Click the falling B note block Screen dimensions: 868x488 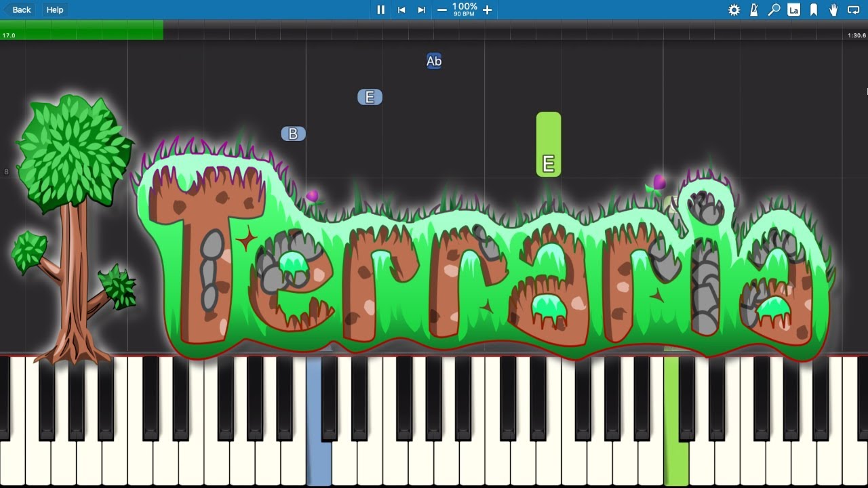[x=293, y=134]
